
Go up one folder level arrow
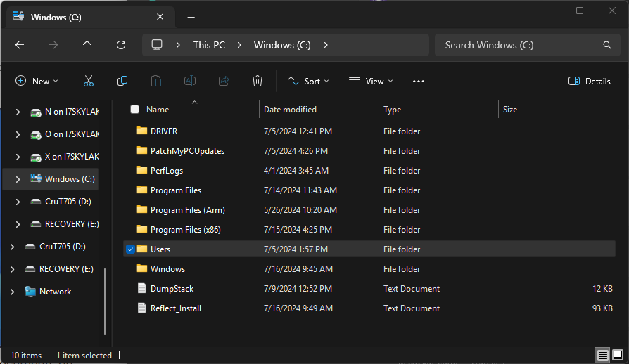[x=87, y=45]
